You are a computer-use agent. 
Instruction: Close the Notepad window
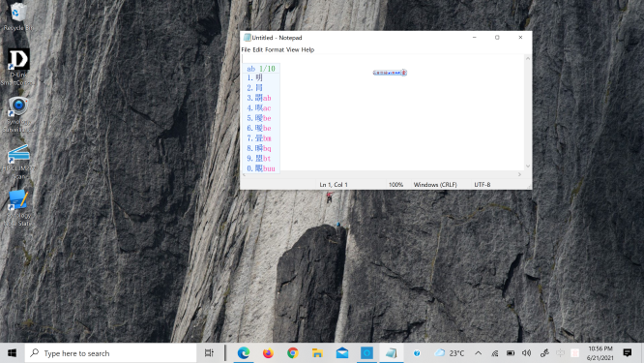[x=520, y=38]
